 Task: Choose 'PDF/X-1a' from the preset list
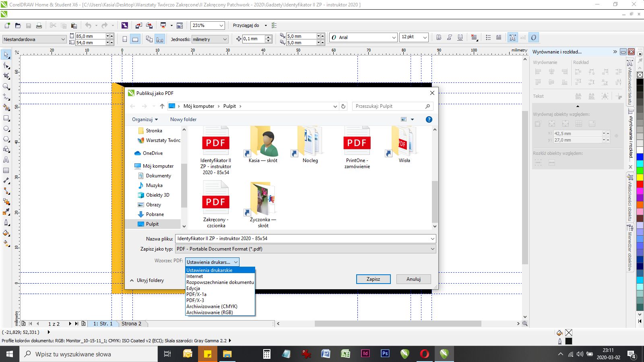(x=196, y=294)
